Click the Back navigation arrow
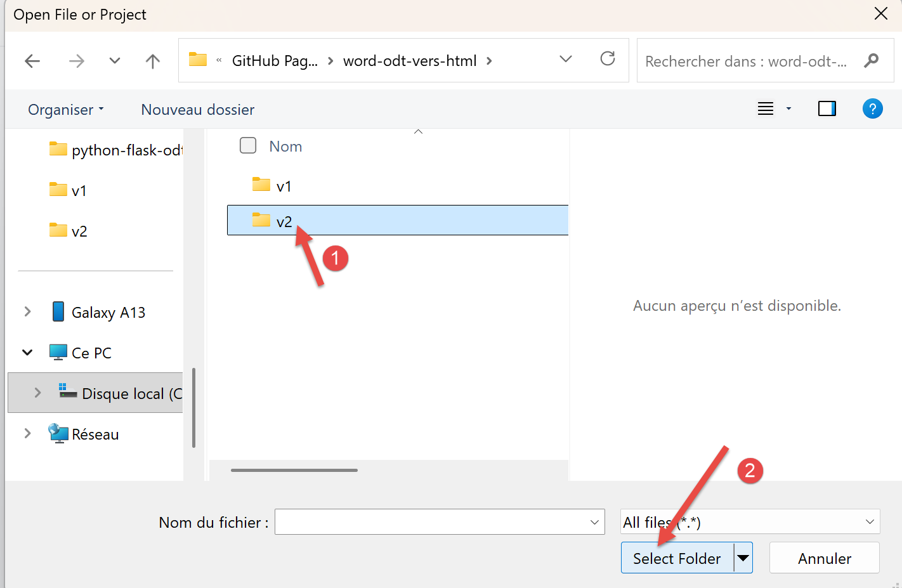The height and width of the screenshot is (588, 902). (x=32, y=61)
